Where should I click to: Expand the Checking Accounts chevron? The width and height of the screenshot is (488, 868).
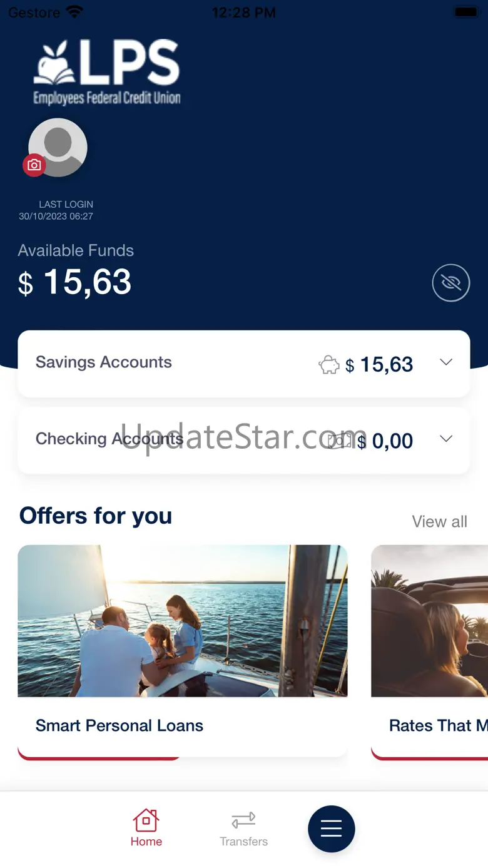coord(446,439)
